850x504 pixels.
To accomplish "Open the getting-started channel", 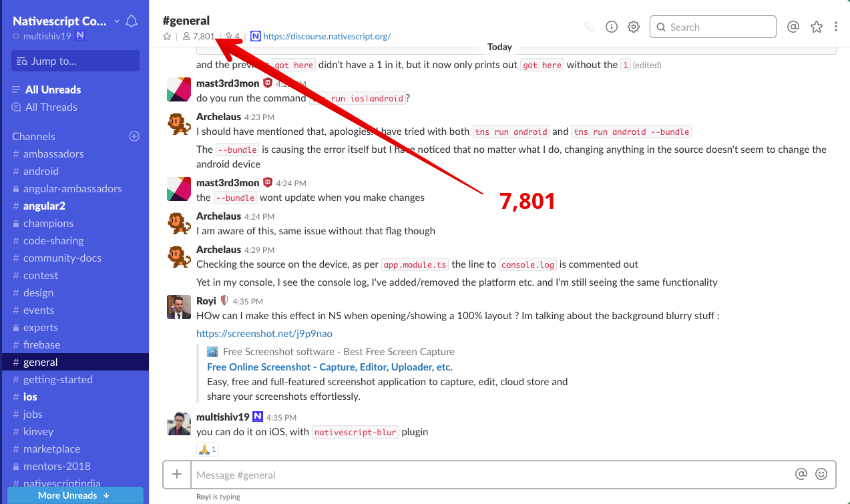I will point(57,379).
